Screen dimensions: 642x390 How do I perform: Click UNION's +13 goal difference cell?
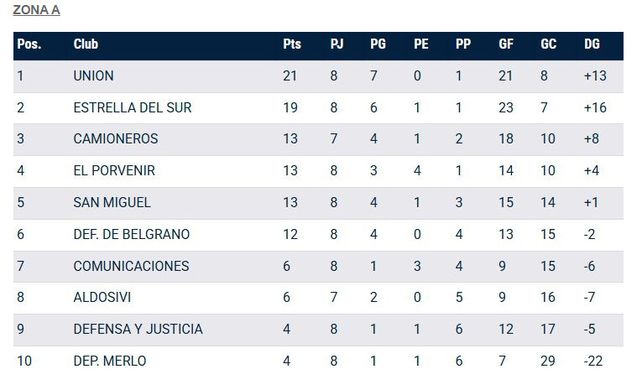point(595,76)
